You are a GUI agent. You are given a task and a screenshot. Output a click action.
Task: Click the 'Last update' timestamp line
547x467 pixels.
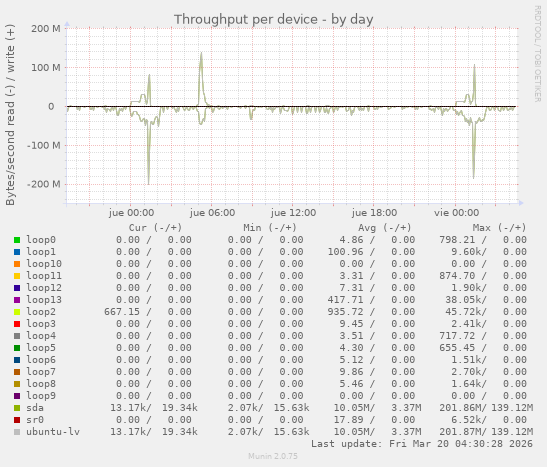click(x=422, y=444)
